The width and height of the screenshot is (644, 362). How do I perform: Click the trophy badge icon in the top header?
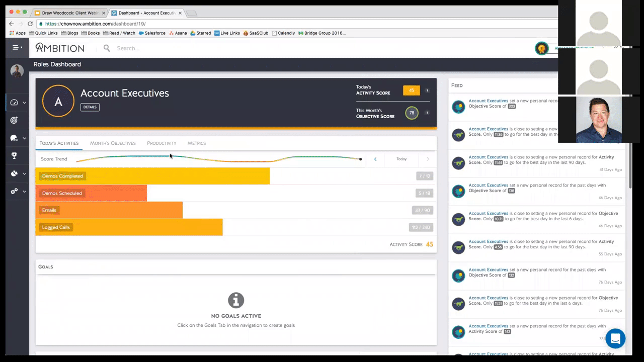542,48
